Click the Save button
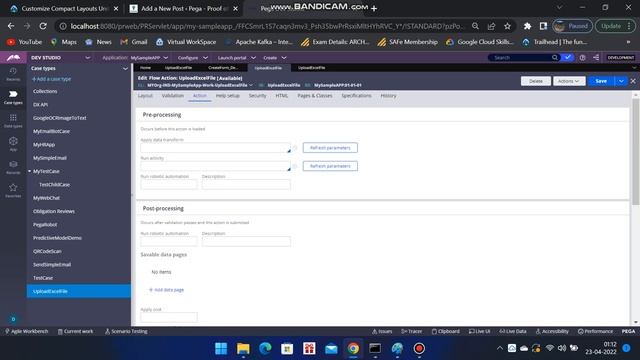 click(x=601, y=81)
